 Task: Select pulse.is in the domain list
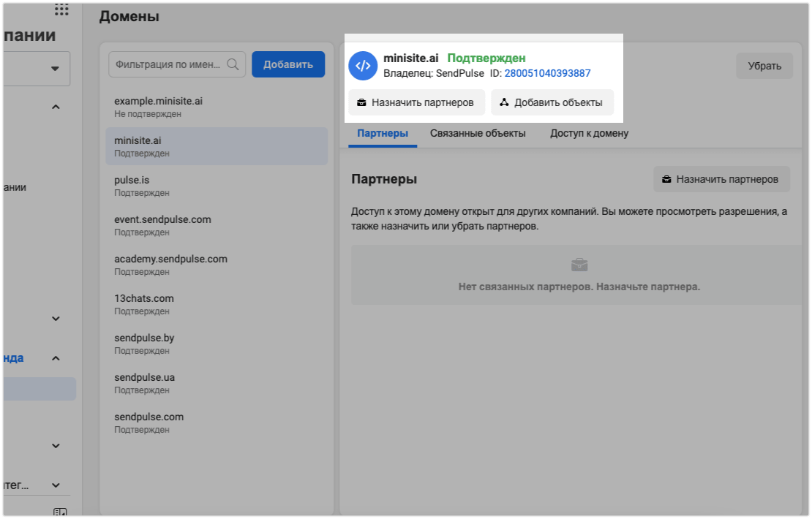click(x=217, y=186)
